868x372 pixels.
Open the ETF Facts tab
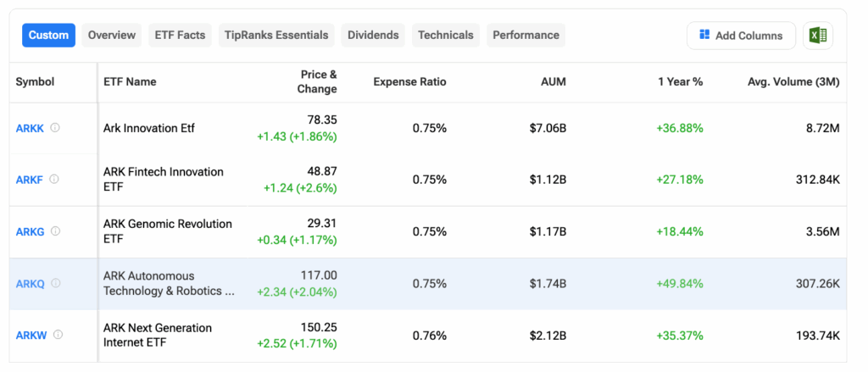[180, 35]
